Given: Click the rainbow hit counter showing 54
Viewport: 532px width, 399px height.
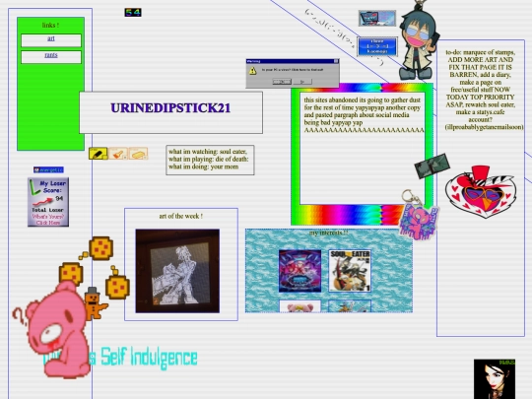Looking at the screenshot, I should [133, 13].
